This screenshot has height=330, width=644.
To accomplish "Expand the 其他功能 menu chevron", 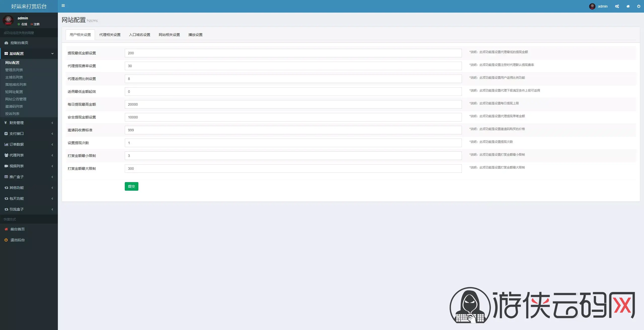I will pos(52,188).
